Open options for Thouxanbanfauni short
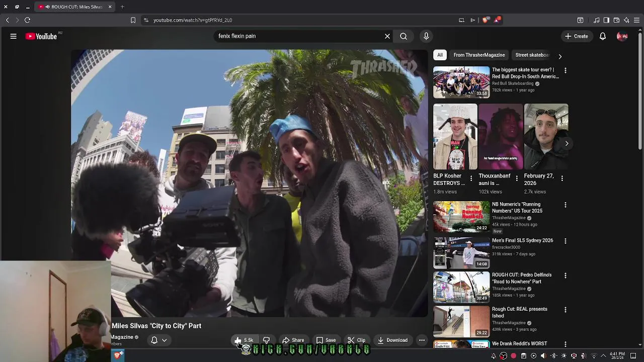Viewport: 644px width, 362px height. click(x=517, y=178)
